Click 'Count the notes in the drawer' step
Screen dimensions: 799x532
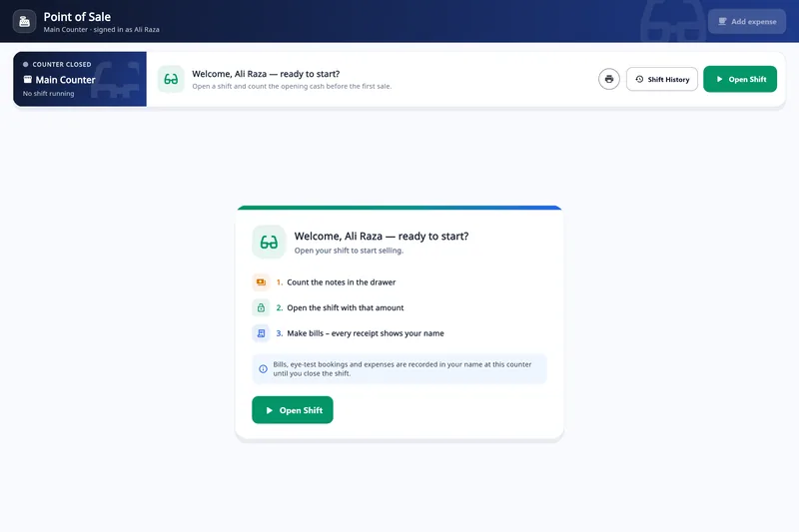pos(341,282)
